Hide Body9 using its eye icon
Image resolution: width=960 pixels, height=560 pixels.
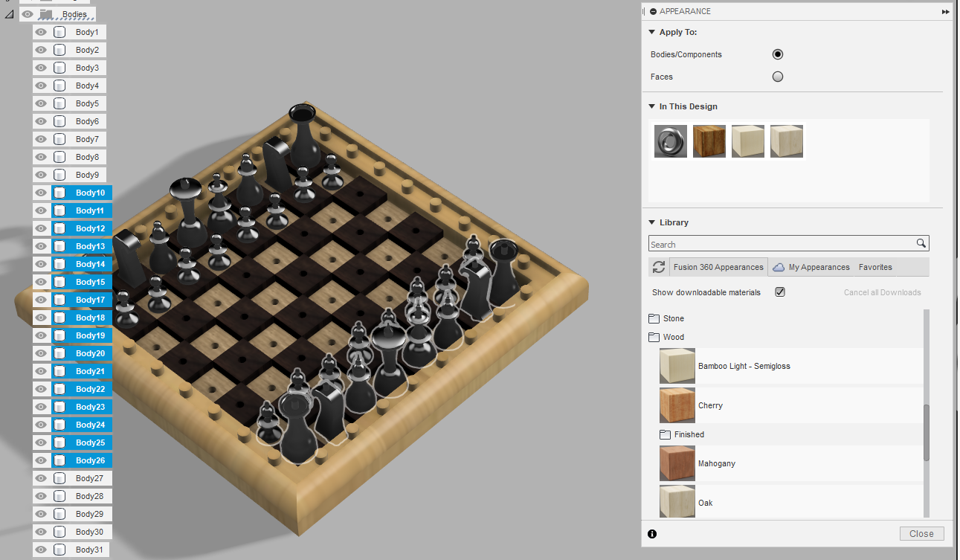pos(41,175)
